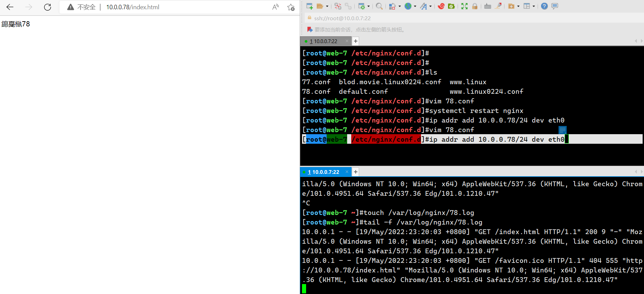Image resolution: width=644 pixels, height=294 pixels.
Task: Click 'blod.movie.linux0224.conf' in the terminal
Action: click(x=390, y=82)
